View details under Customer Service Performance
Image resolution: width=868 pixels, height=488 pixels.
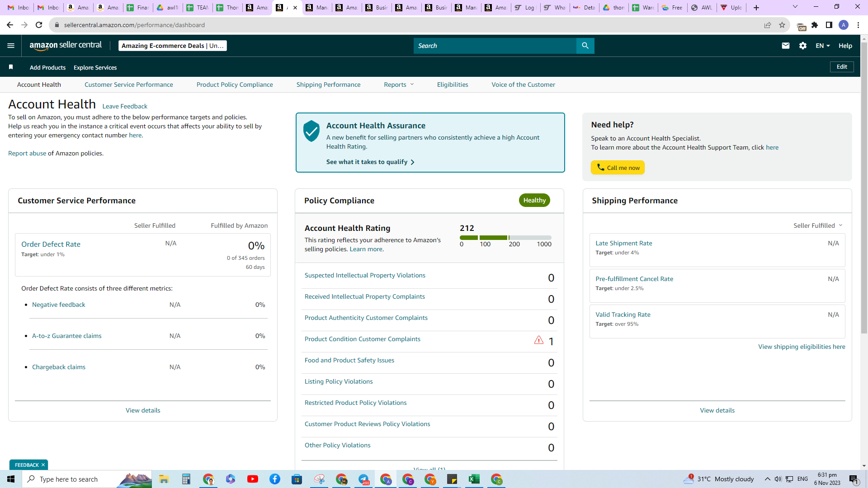(143, 410)
